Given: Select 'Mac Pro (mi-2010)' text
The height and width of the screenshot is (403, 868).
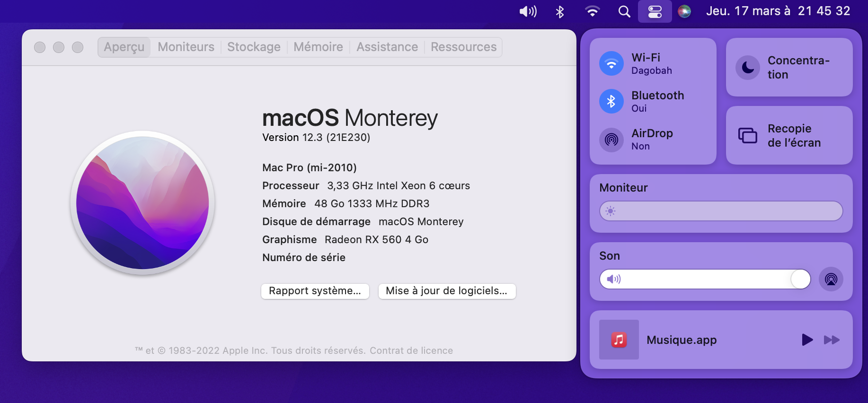Looking at the screenshot, I should (310, 168).
